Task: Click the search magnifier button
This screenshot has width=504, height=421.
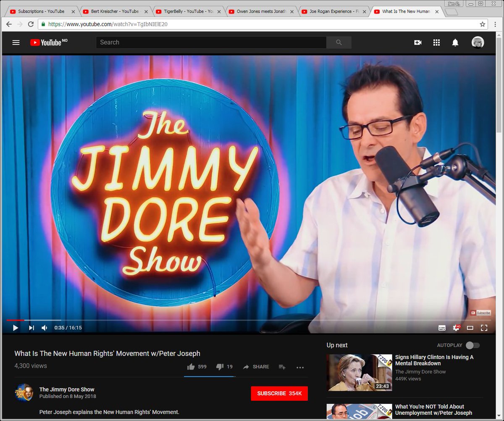Action: pos(339,42)
